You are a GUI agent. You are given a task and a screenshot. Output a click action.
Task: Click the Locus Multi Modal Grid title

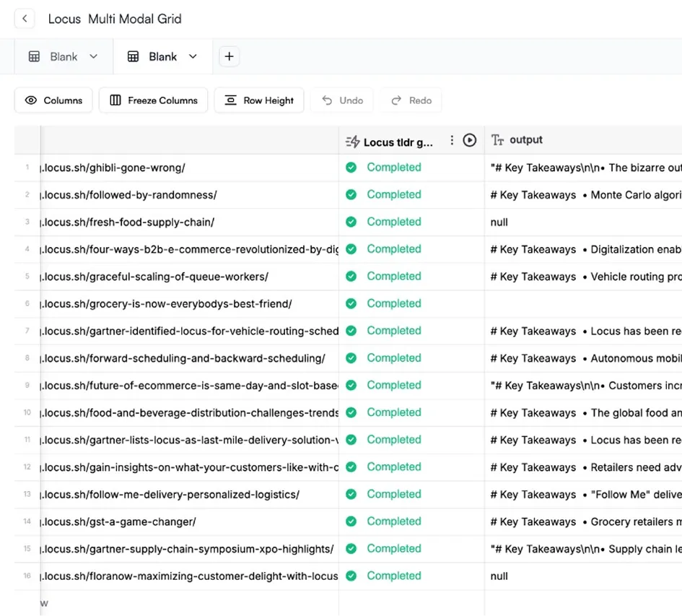(x=115, y=19)
